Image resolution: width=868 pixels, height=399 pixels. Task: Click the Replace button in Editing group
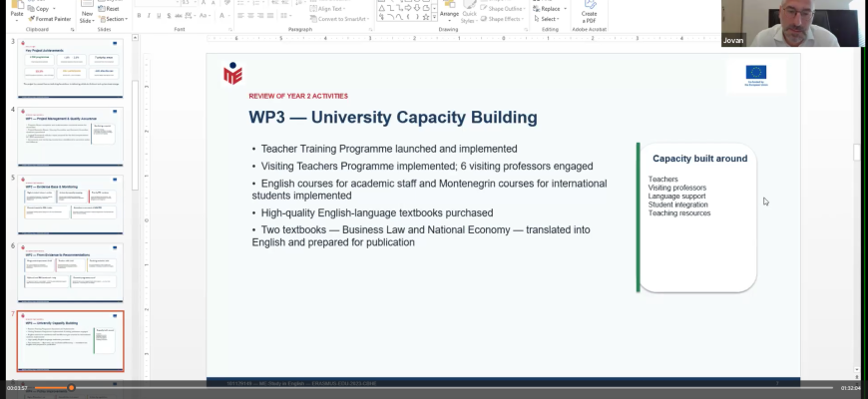point(550,9)
